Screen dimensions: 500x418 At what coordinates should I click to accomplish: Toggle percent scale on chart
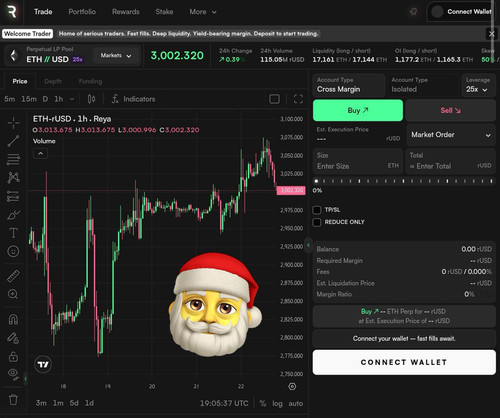[x=263, y=403]
